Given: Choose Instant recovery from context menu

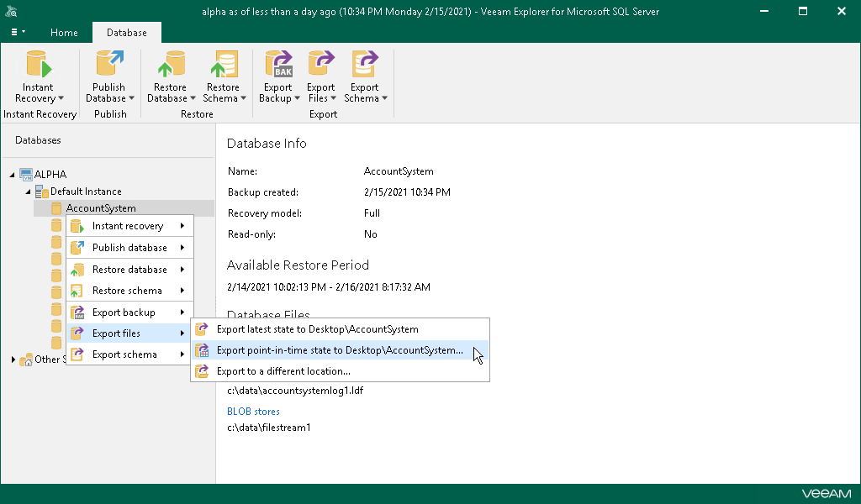Looking at the screenshot, I should click(x=130, y=226).
